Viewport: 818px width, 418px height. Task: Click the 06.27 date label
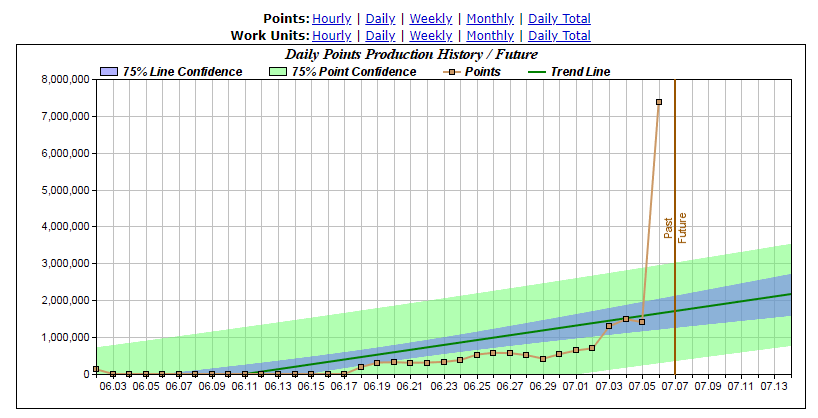pos(510,386)
